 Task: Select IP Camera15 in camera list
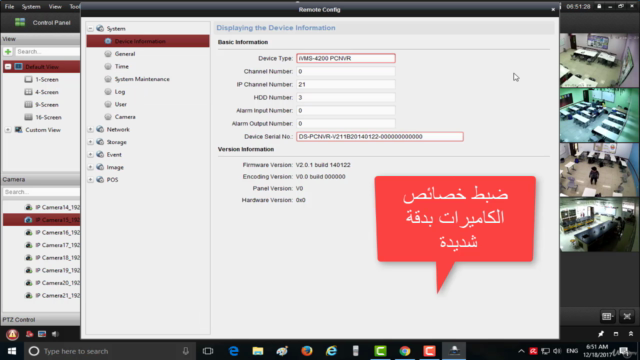coord(42,220)
